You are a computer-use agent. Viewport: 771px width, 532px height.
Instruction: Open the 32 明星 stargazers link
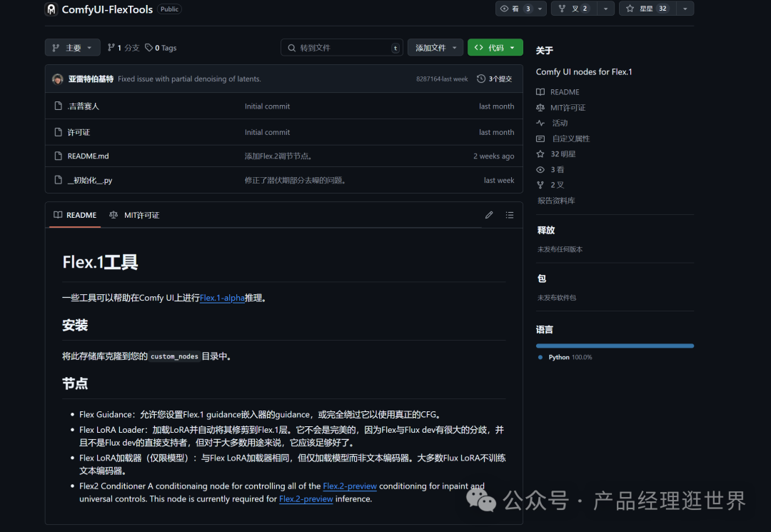[x=555, y=154]
